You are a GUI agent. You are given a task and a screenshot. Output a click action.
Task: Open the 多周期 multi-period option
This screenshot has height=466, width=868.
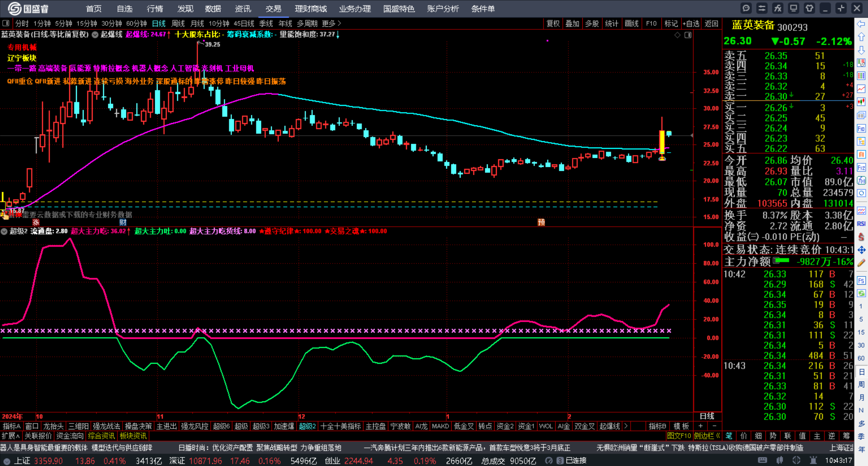[307, 24]
